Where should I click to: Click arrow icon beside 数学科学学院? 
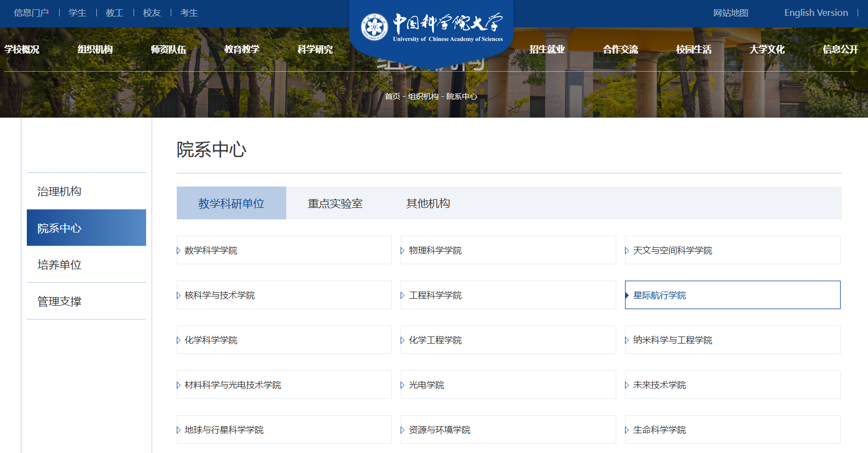coord(178,251)
